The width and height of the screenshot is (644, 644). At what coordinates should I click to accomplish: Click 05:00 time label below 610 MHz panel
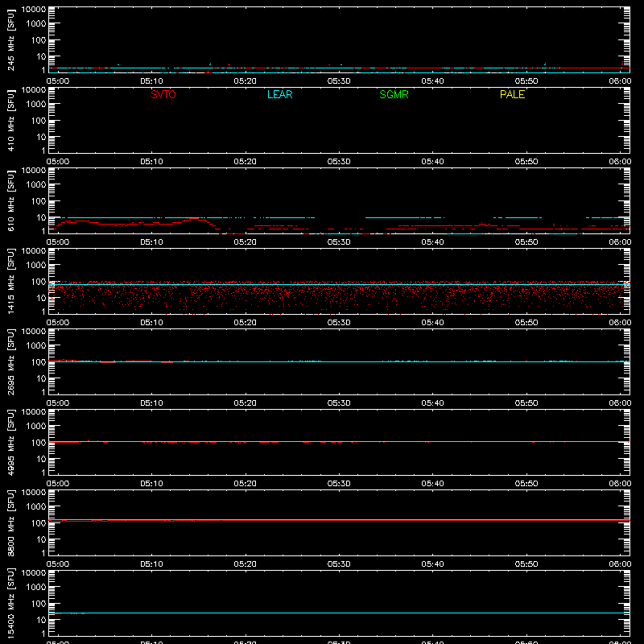click(58, 242)
